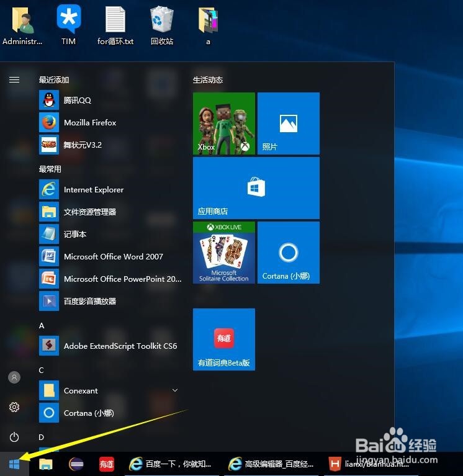Open the user account icon in Start
This screenshot has width=463, height=476.
14,377
